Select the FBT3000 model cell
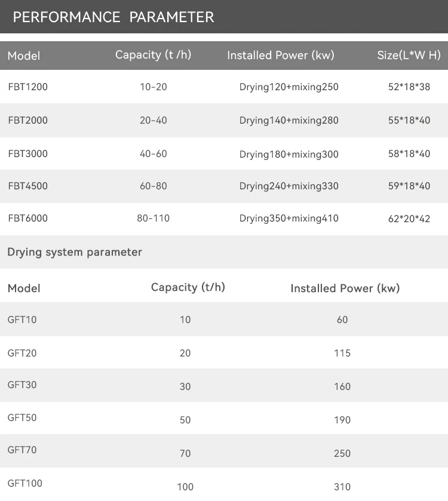This screenshot has width=448, height=501. point(27,153)
